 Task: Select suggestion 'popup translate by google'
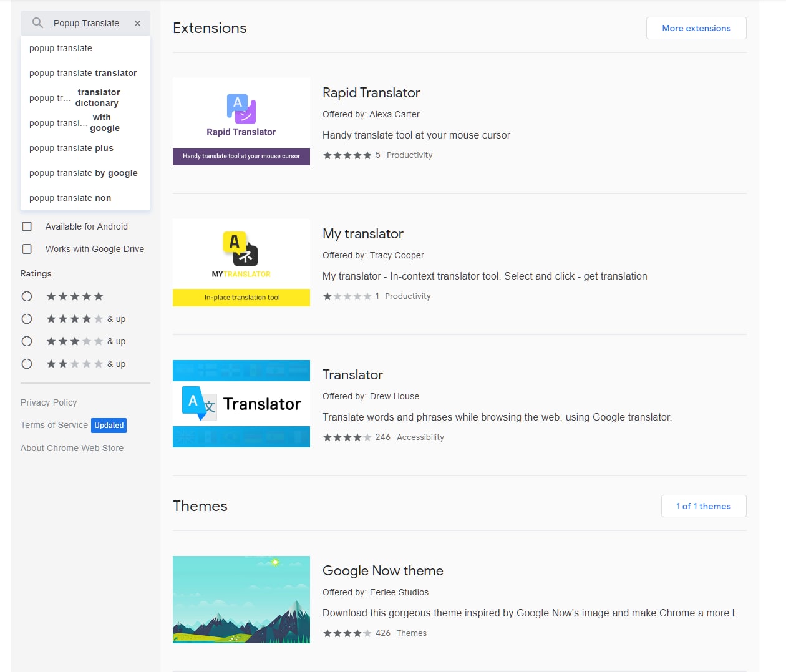[x=85, y=173]
